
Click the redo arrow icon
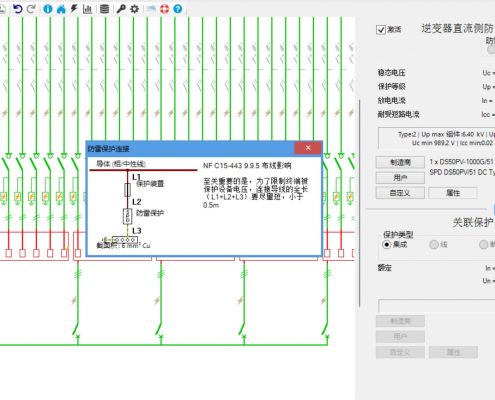(x=31, y=9)
